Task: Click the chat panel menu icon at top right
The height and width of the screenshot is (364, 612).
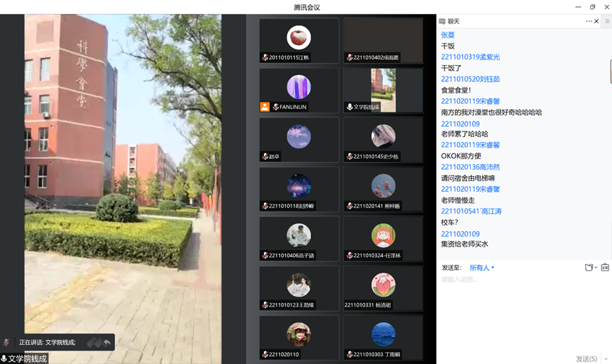Action: (x=607, y=21)
